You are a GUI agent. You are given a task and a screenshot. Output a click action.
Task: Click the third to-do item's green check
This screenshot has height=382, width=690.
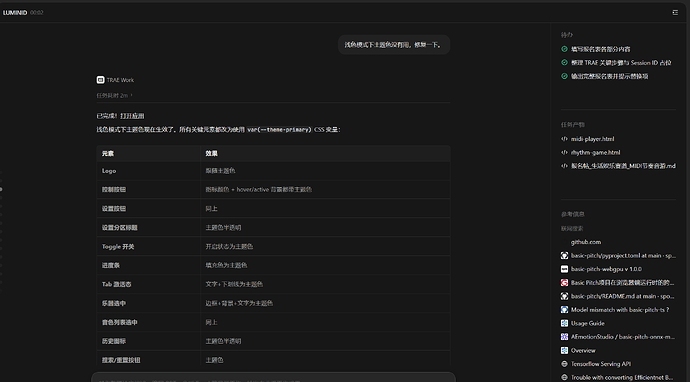(564, 76)
